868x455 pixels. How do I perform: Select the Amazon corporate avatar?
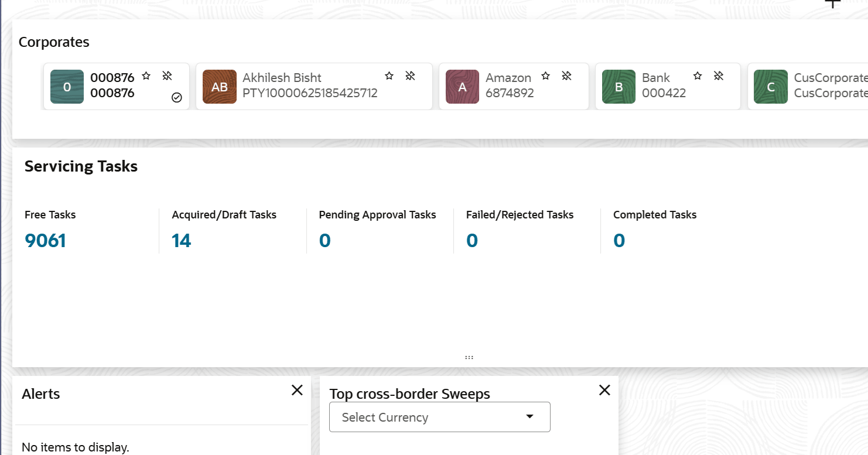[x=462, y=87]
